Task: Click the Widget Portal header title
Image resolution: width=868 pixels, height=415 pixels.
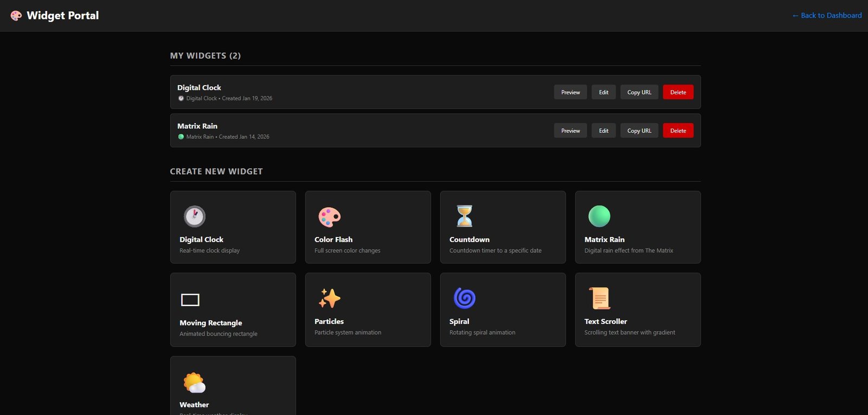Action: pyautogui.click(x=63, y=16)
